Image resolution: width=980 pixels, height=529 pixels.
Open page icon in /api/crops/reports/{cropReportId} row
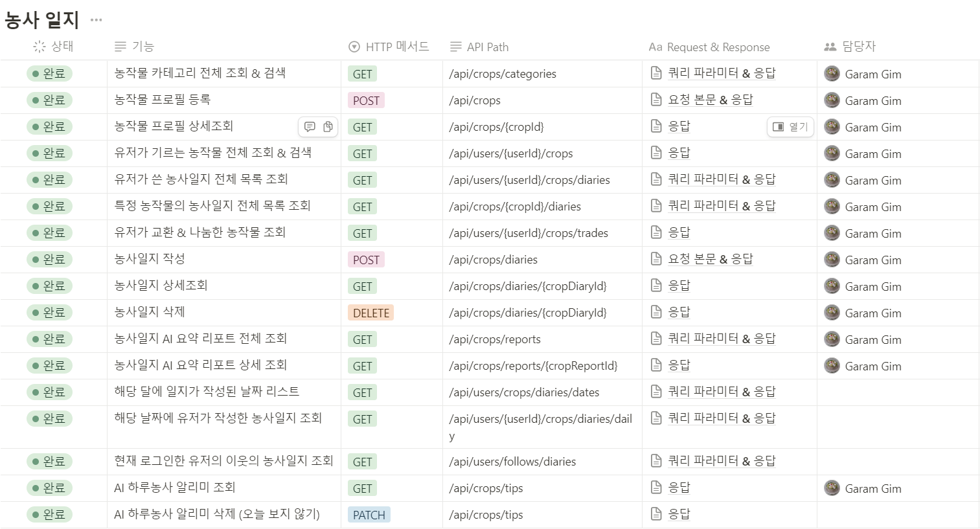(x=656, y=365)
